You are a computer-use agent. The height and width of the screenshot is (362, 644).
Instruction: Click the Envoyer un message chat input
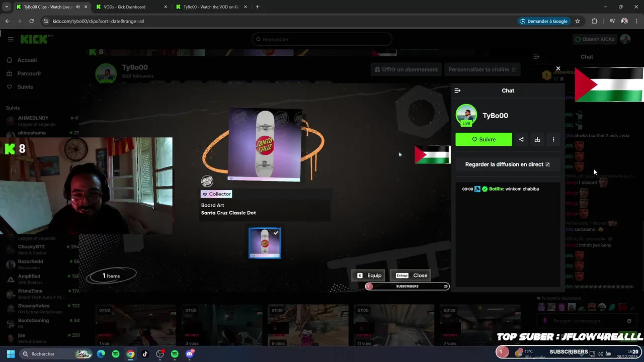(586, 321)
